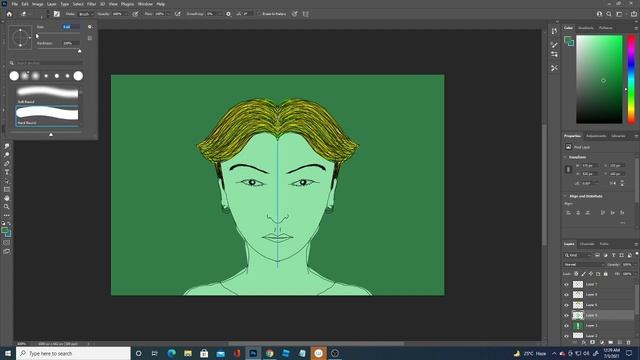Open the Window menu
This screenshot has width=640, height=360.
[145, 4]
